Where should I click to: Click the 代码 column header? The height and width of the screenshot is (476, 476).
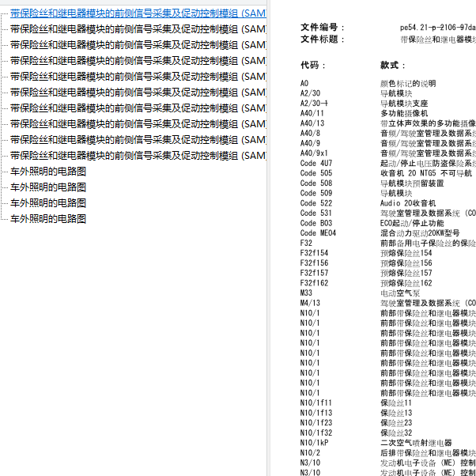coord(313,66)
